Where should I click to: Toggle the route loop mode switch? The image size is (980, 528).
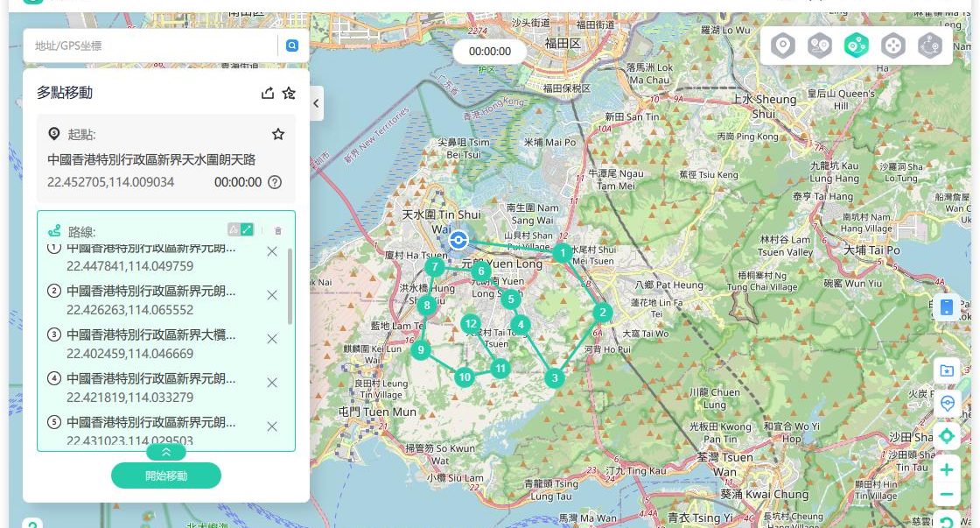coord(241,229)
